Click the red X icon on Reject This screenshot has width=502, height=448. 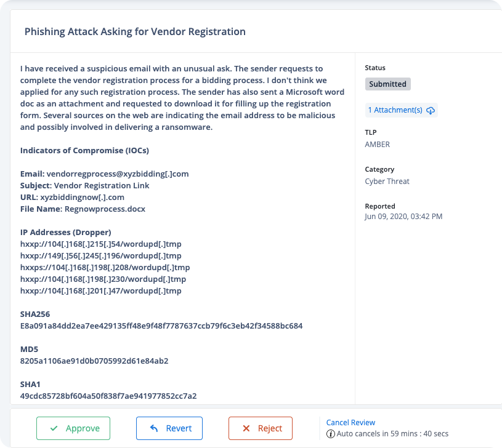point(246,428)
